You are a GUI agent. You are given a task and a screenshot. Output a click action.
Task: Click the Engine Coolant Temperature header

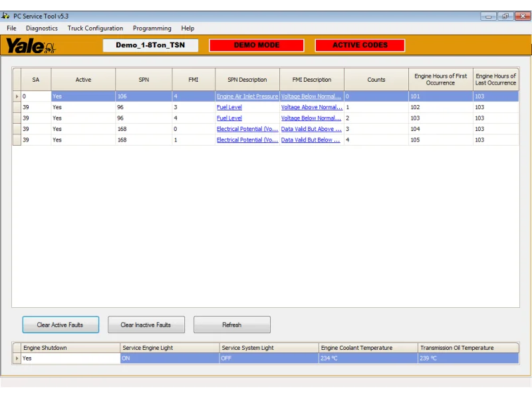point(368,348)
